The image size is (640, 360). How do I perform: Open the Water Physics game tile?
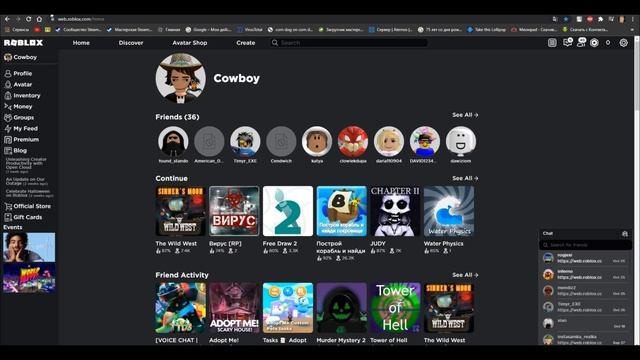[449, 211]
